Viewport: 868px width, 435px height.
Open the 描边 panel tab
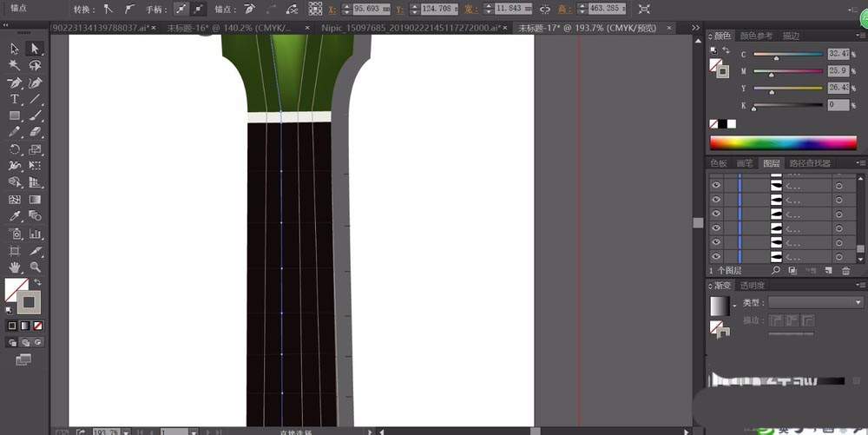point(791,36)
